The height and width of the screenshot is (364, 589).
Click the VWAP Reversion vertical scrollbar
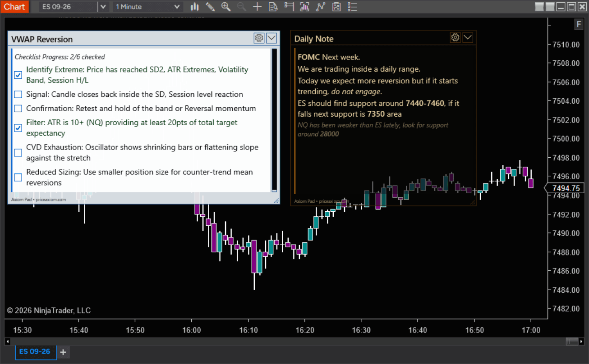pyautogui.click(x=274, y=120)
